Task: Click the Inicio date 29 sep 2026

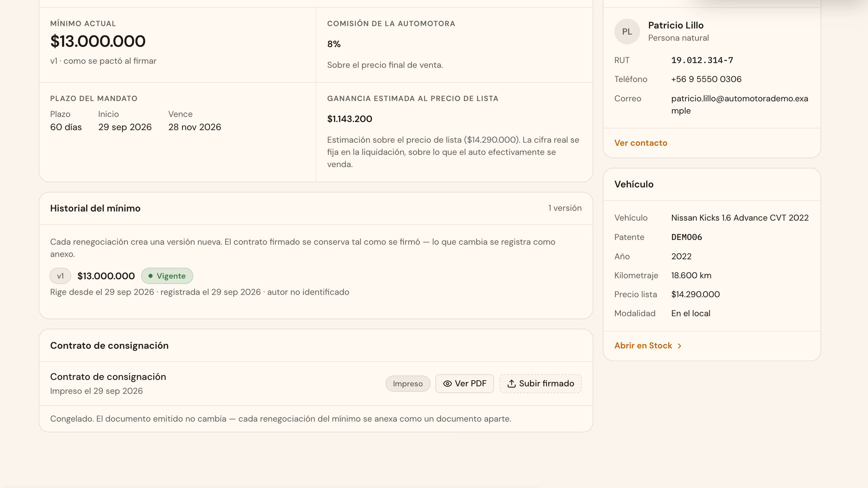Action: click(125, 127)
